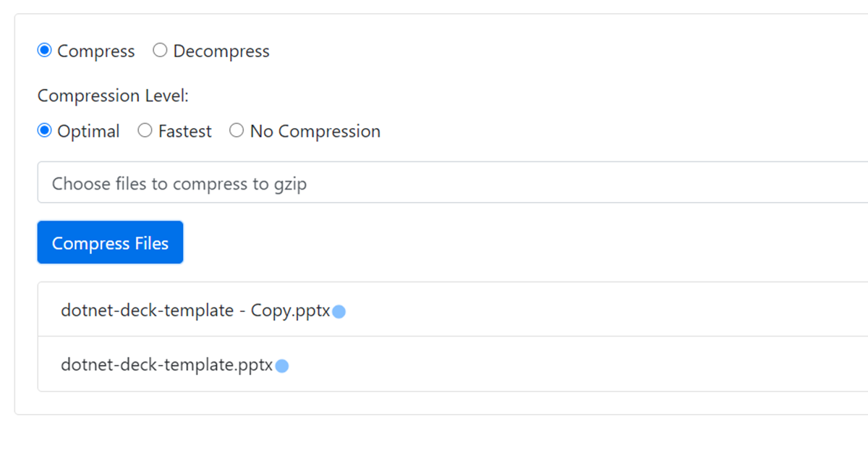Screen dimensions: 868x456
Task: Click the blue status indicator for dotnet-deck-template.pptx
Action: tap(282, 366)
